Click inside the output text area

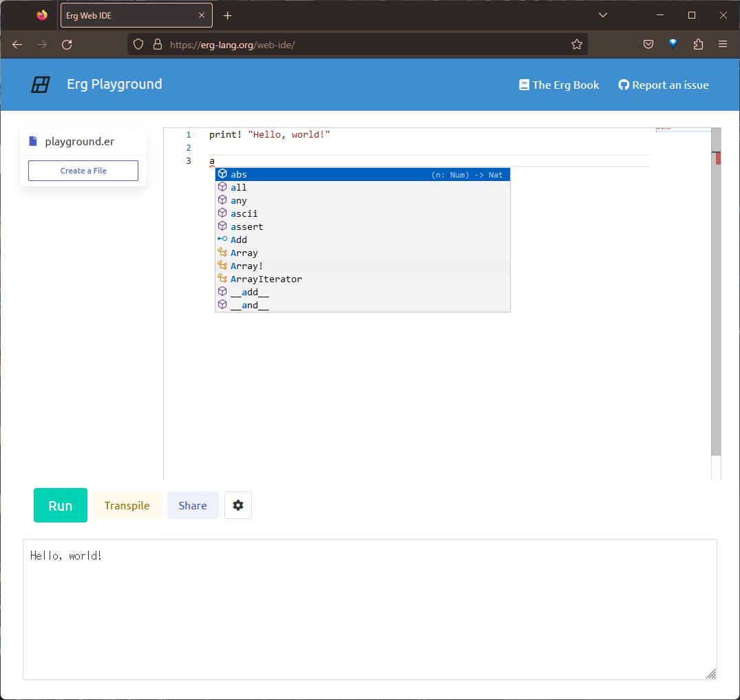pyautogui.click(x=370, y=609)
